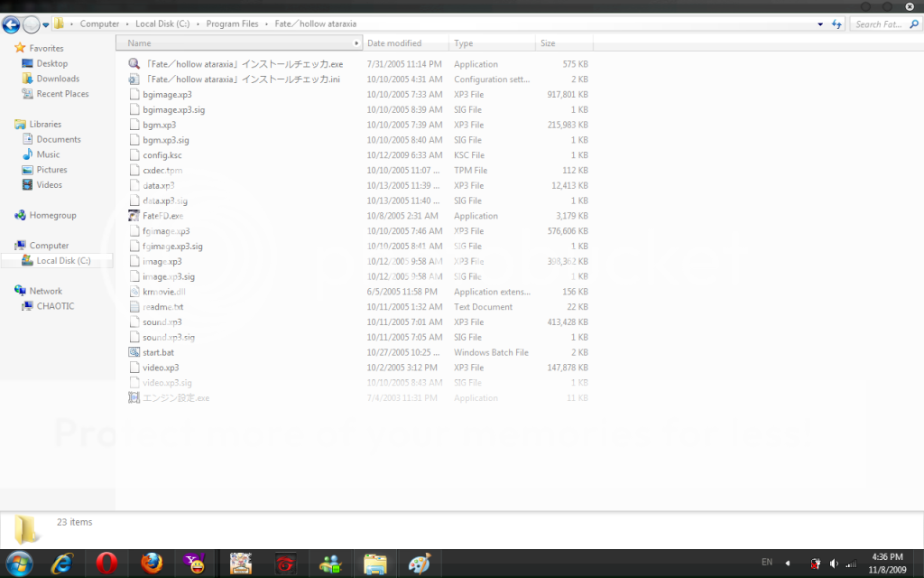
Task: Select the fgimage.xp3.sig file
Action: [172, 247]
